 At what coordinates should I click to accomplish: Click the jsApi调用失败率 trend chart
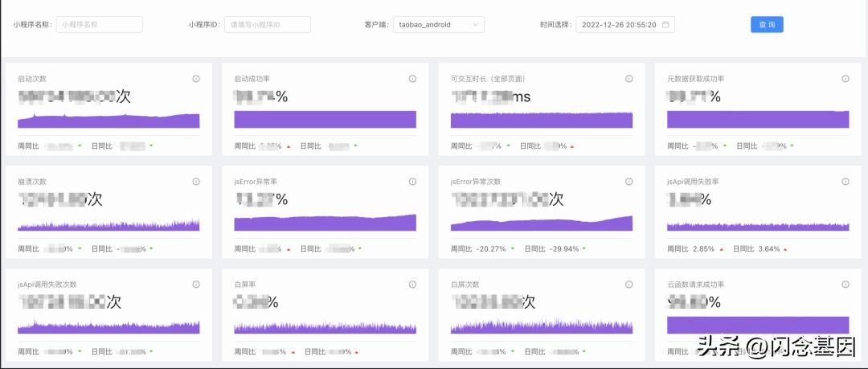point(758,226)
